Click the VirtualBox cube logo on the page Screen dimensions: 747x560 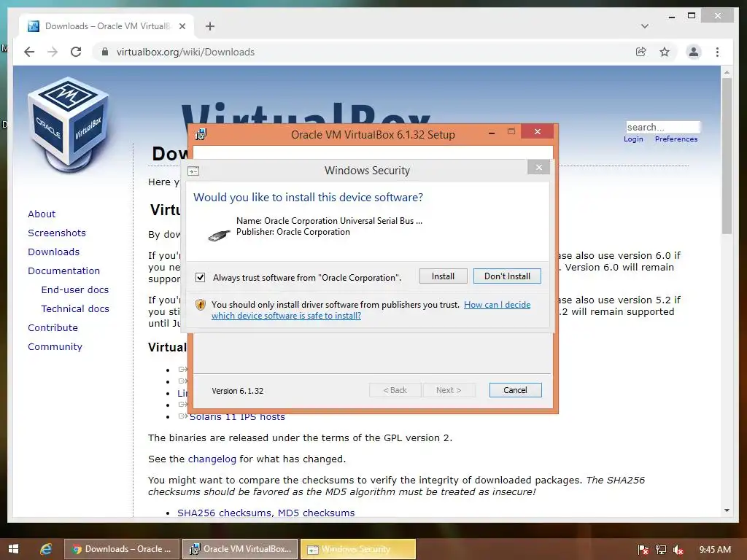pos(69,124)
